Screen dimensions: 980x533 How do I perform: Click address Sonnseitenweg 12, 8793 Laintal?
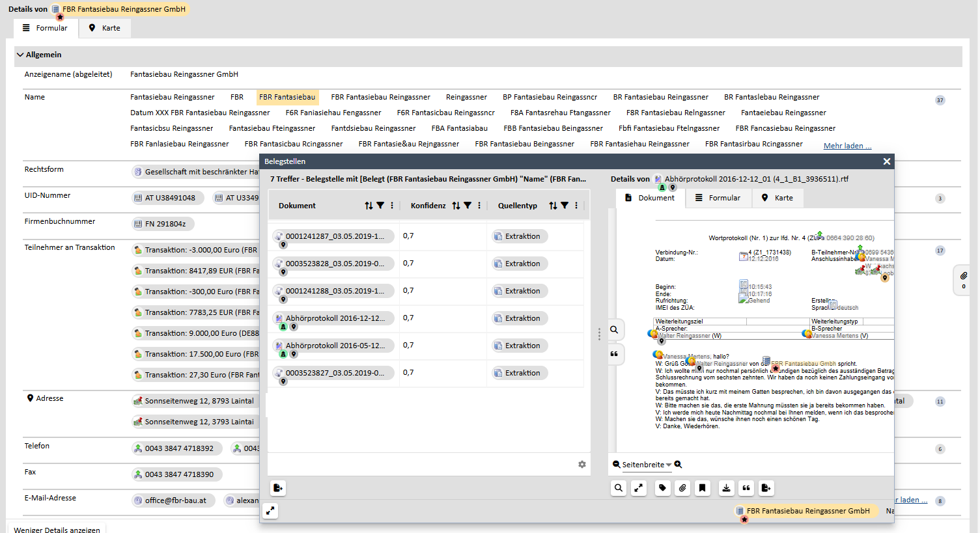click(x=195, y=401)
